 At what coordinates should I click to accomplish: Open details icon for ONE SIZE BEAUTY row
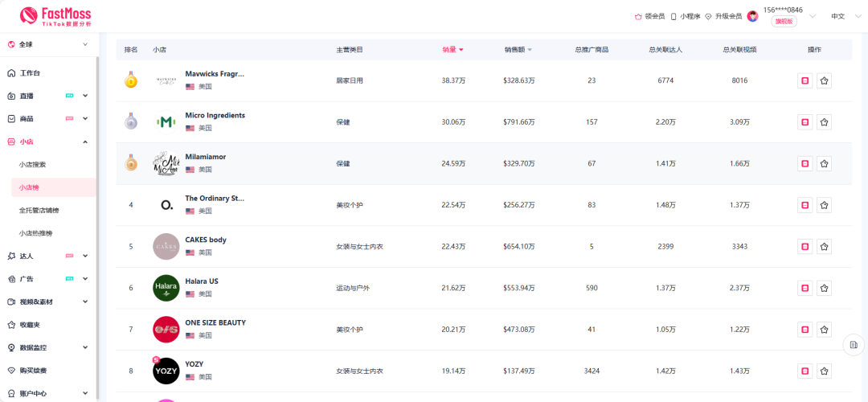(805, 330)
